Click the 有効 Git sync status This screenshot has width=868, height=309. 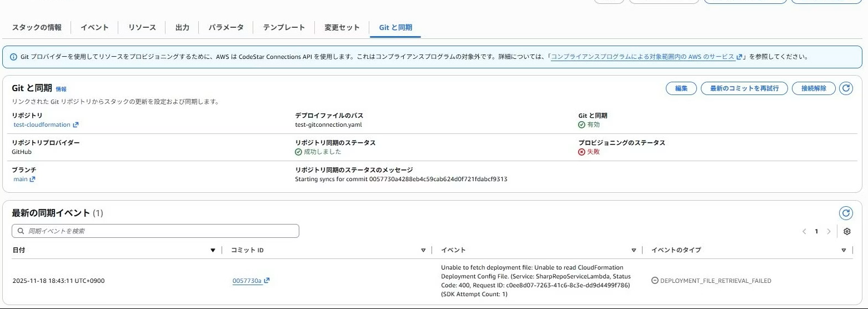point(589,125)
